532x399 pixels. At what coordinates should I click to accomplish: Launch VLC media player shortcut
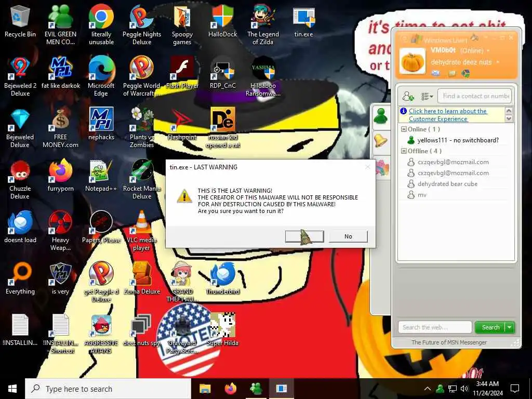click(x=142, y=231)
